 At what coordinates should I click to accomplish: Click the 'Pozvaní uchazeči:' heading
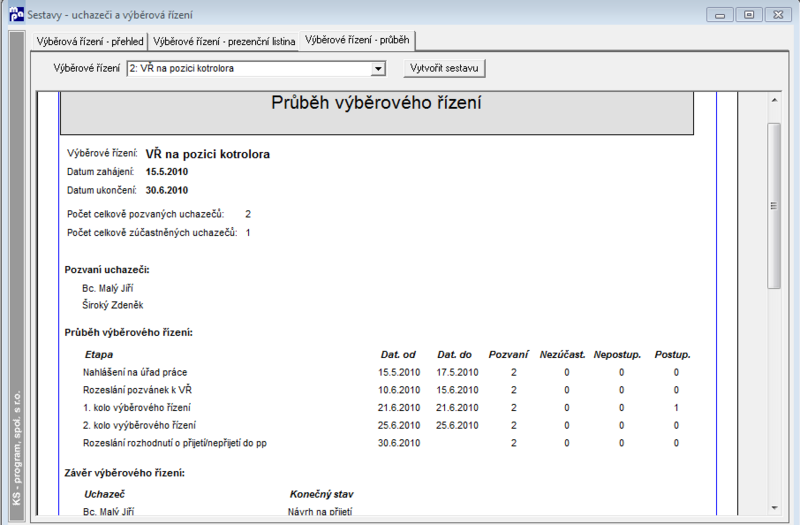click(x=107, y=270)
